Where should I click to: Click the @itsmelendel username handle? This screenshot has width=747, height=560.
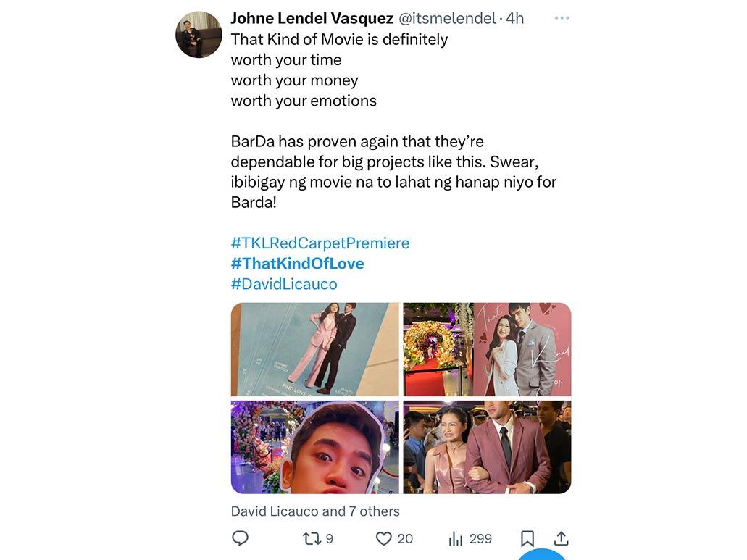tap(448, 18)
